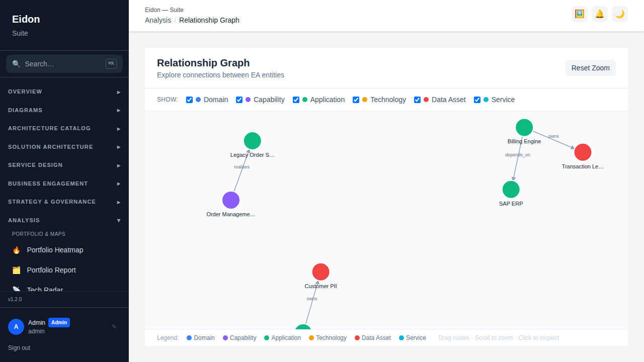This screenshot has height=362, width=644.
Task: Click the Portfolio Heatmap fire icon
Action: pos(17,250)
